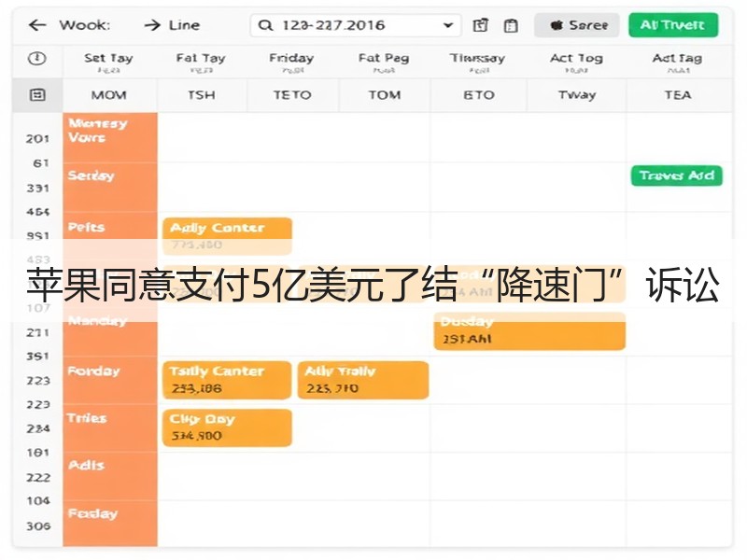Go back with the Wook arrow
The image size is (747, 560).
coord(37,25)
